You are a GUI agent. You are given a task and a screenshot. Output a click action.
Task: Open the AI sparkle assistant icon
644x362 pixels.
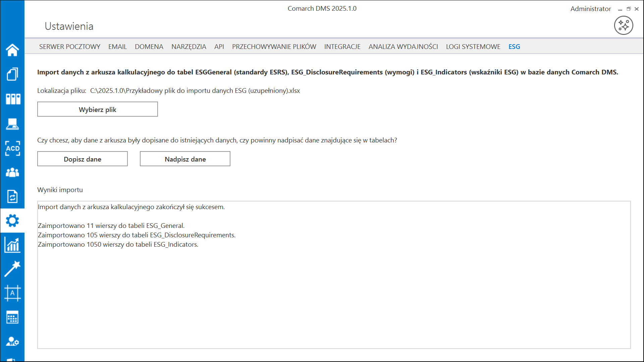[624, 25]
